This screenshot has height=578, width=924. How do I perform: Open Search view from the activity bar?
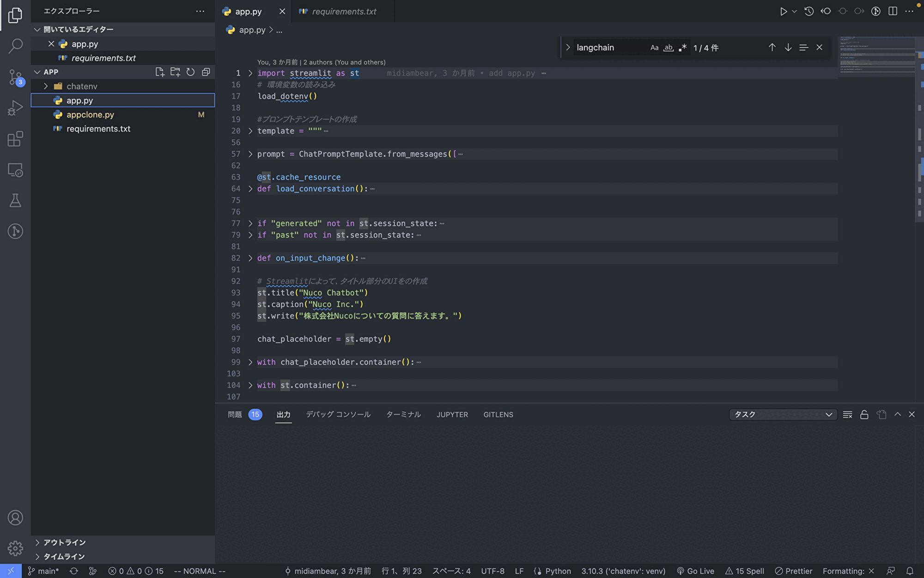point(16,46)
